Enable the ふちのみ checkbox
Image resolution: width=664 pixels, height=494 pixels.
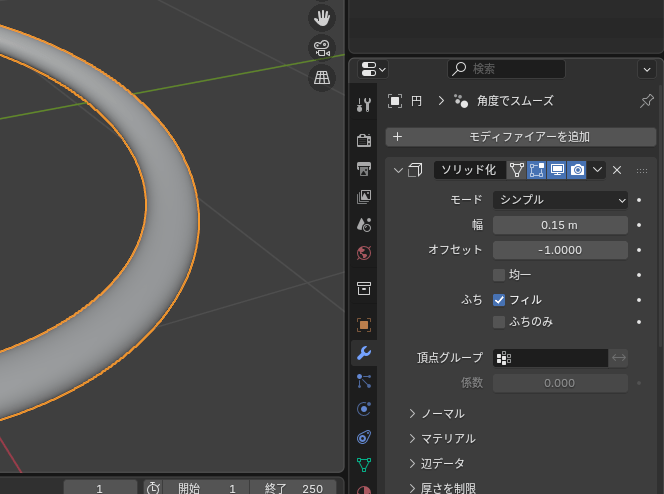click(x=499, y=322)
